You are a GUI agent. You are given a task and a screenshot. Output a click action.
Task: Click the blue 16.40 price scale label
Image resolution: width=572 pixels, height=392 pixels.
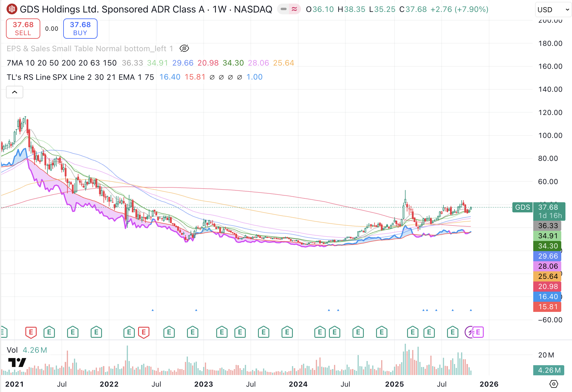pyautogui.click(x=548, y=297)
